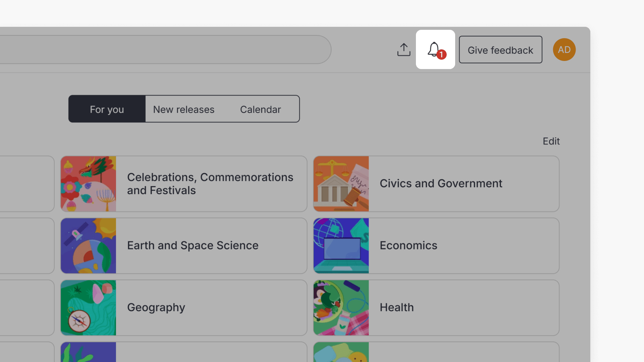Viewport: 644px width, 362px height.
Task: Select the Earth and Space Science thumbnail
Action: click(88, 246)
